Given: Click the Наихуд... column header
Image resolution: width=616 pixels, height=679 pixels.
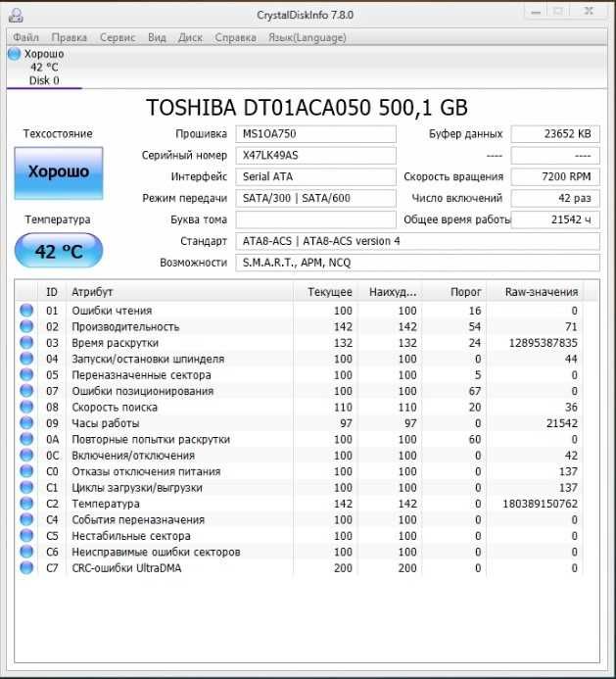Looking at the screenshot, I should pos(390,292).
